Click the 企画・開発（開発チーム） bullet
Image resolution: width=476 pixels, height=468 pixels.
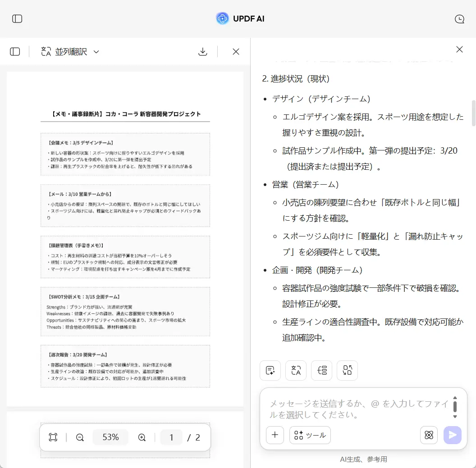317,270
